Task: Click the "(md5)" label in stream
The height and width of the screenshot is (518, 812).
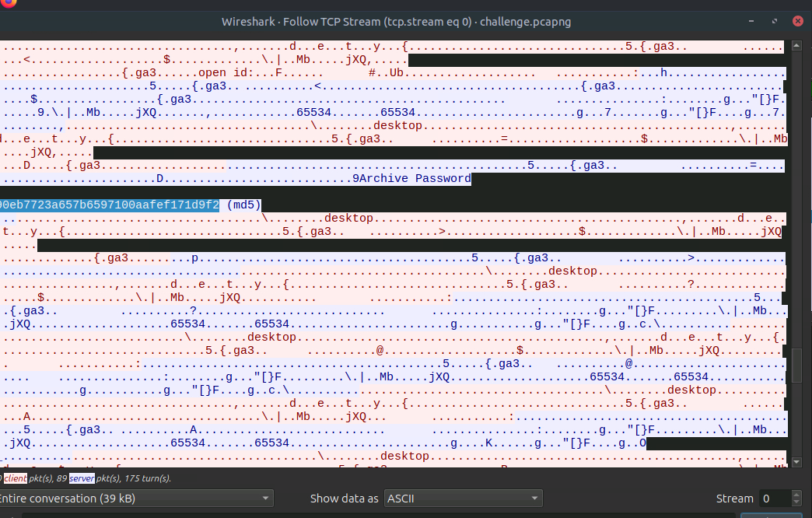Action: [x=244, y=205]
